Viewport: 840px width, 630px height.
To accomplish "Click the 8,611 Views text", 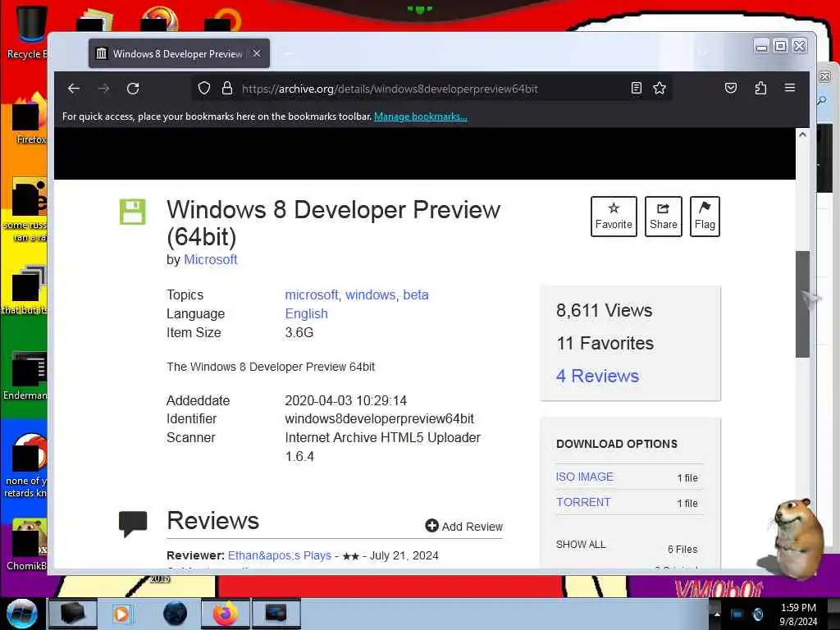I will pos(605,310).
